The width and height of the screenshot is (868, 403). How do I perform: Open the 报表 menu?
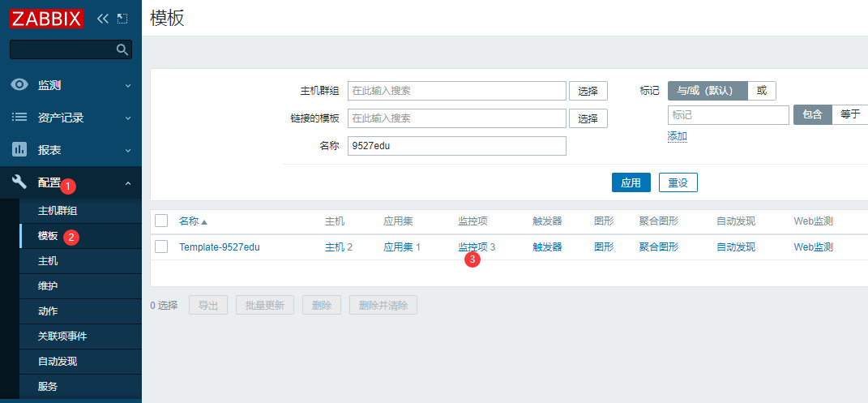[71, 149]
